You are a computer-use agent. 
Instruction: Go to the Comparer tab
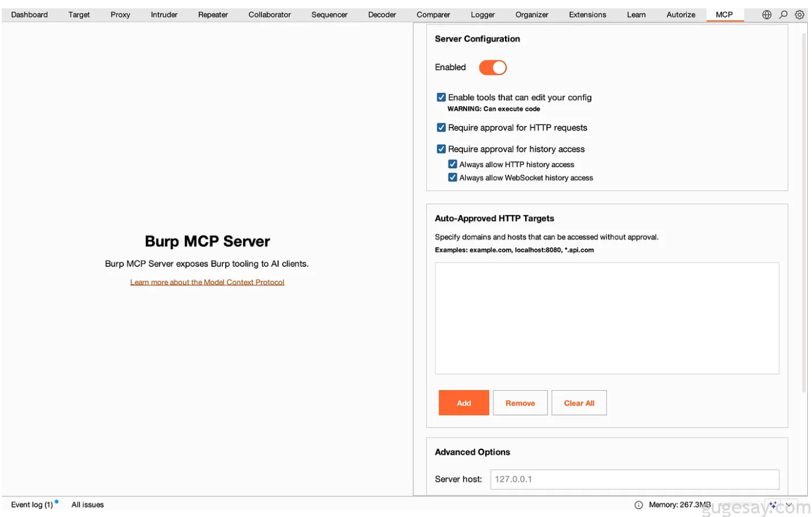[x=433, y=15]
